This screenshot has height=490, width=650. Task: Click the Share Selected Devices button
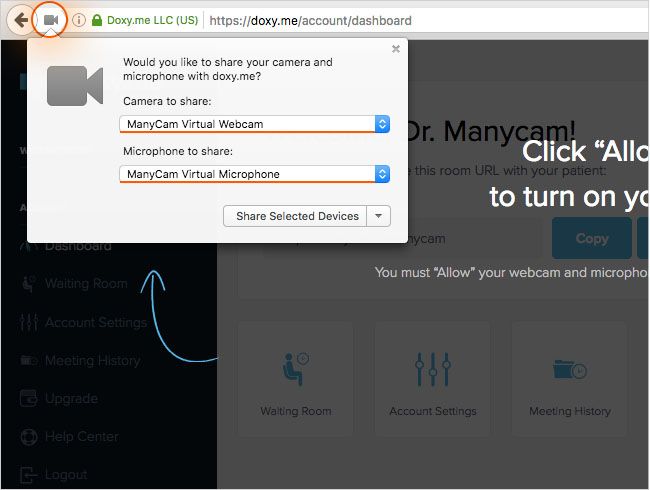[297, 216]
